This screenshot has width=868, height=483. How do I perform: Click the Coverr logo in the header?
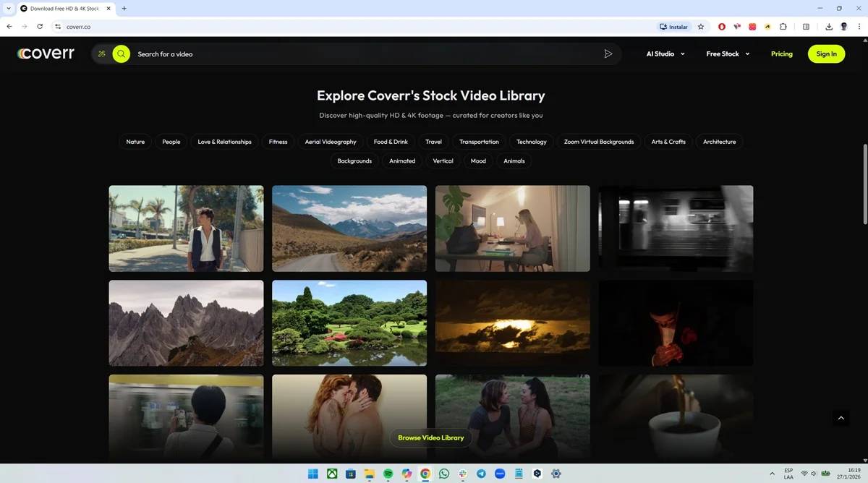46,54
